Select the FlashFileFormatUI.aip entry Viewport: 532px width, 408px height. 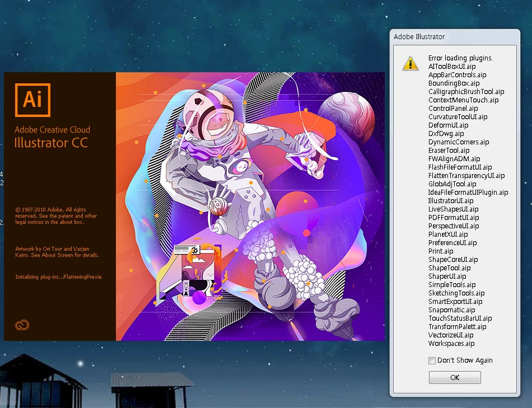pyautogui.click(x=460, y=167)
